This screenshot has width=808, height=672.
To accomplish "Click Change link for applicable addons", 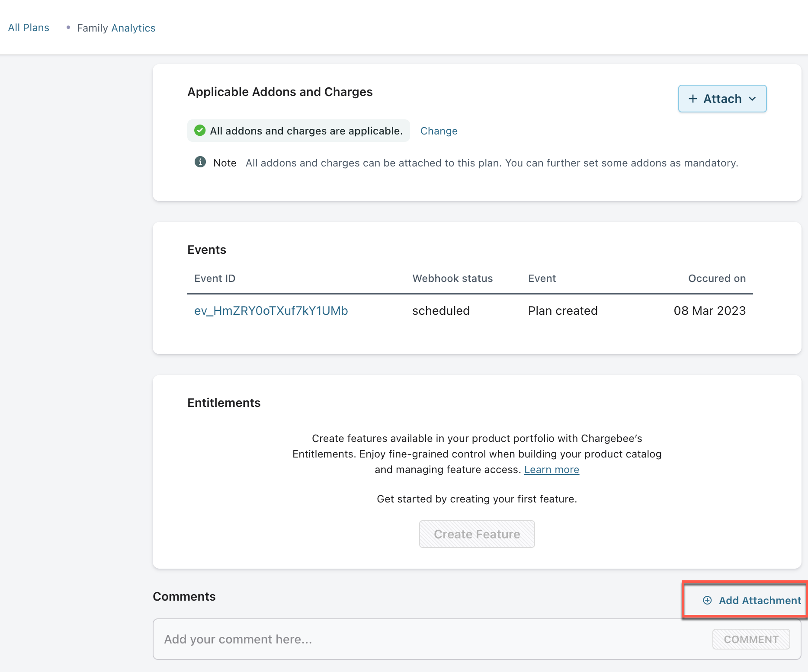I will click(x=439, y=131).
